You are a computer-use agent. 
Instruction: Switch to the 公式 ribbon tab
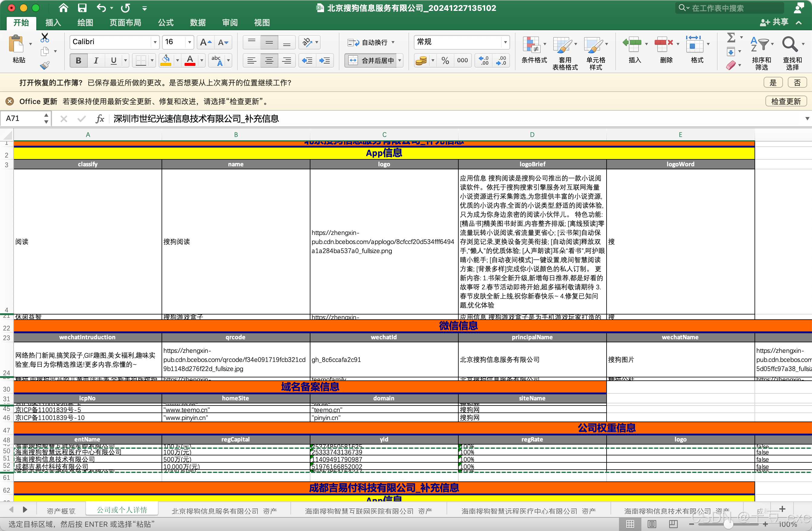coord(166,22)
